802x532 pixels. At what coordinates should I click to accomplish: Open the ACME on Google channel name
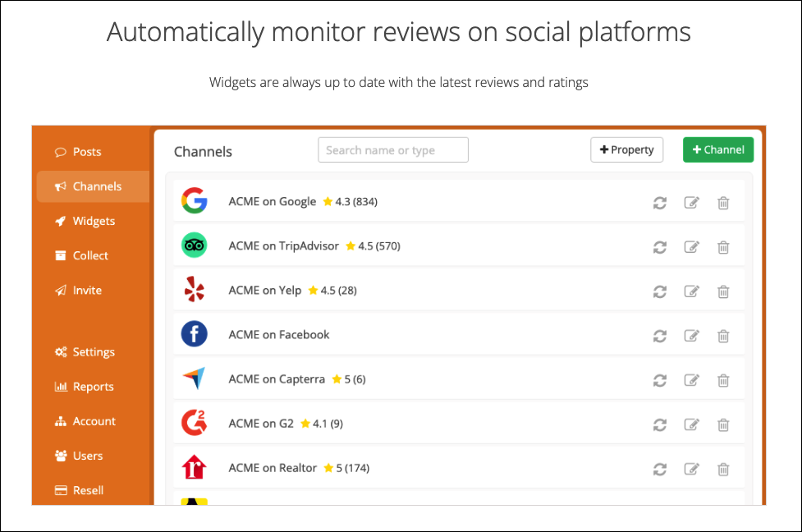click(273, 201)
